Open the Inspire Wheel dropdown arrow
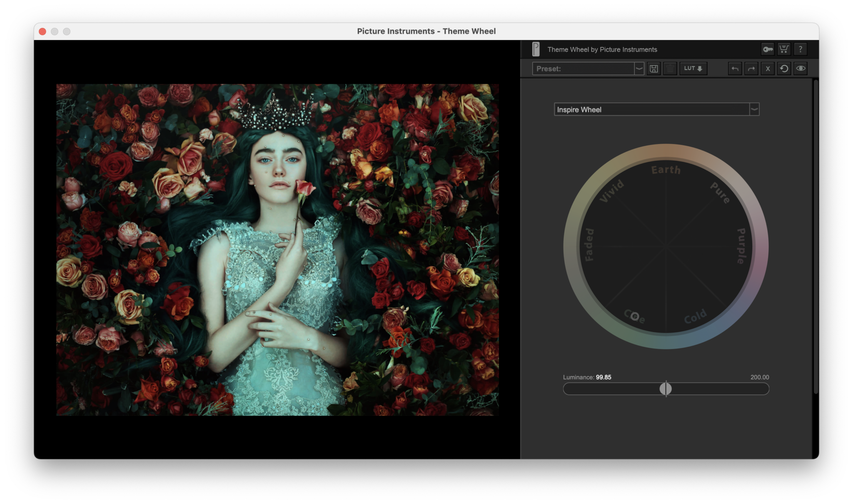Viewport: 853px width, 504px height. tap(754, 110)
